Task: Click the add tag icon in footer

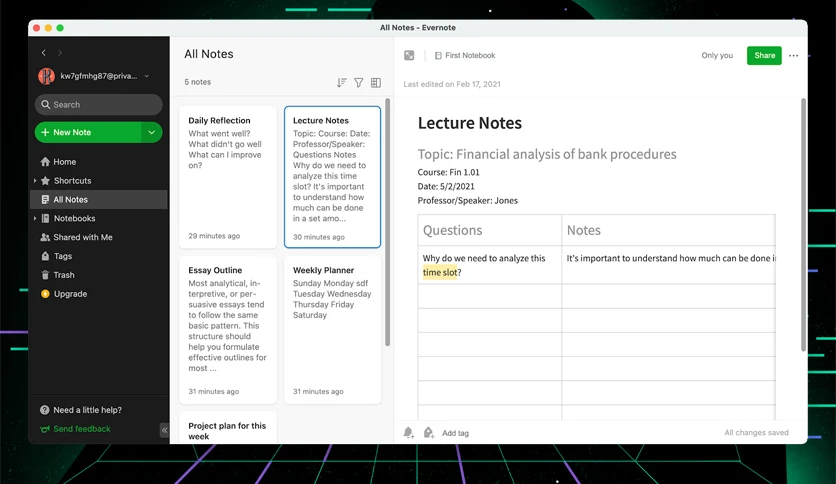Action: (429, 433)
